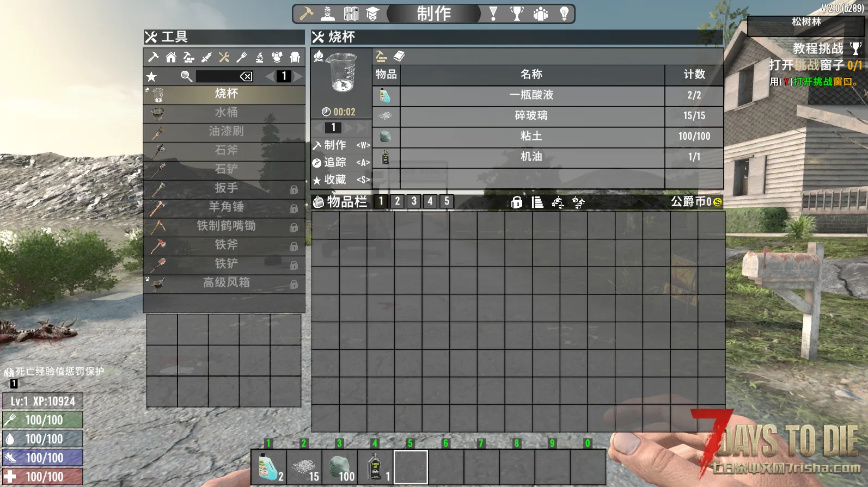868x487 pixels.
Task: Click the 追踪 track button
Action: point(341,163)
